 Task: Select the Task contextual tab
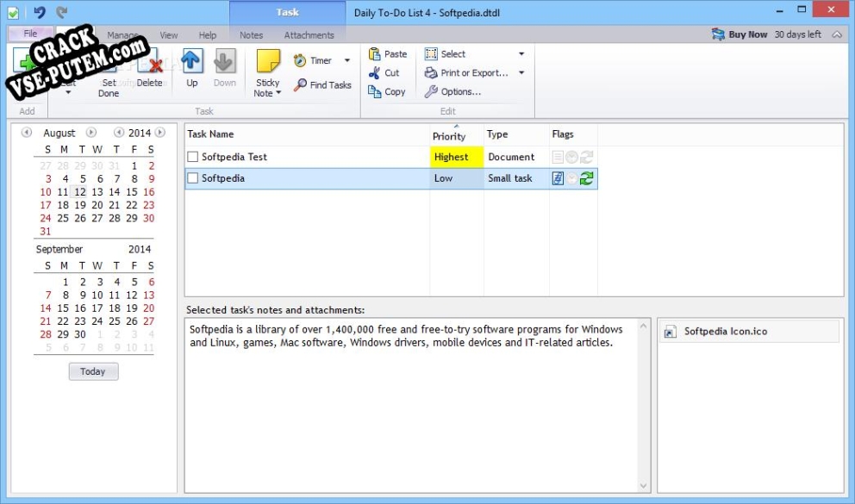pos(287,13)
